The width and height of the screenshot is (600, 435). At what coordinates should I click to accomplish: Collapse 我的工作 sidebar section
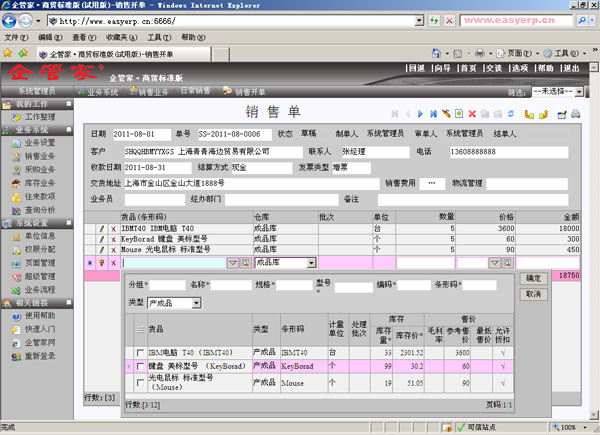69,104
